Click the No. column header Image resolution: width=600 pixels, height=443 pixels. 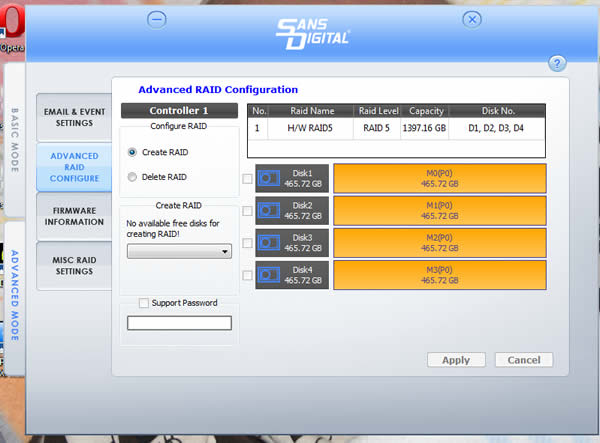(259, 111)
